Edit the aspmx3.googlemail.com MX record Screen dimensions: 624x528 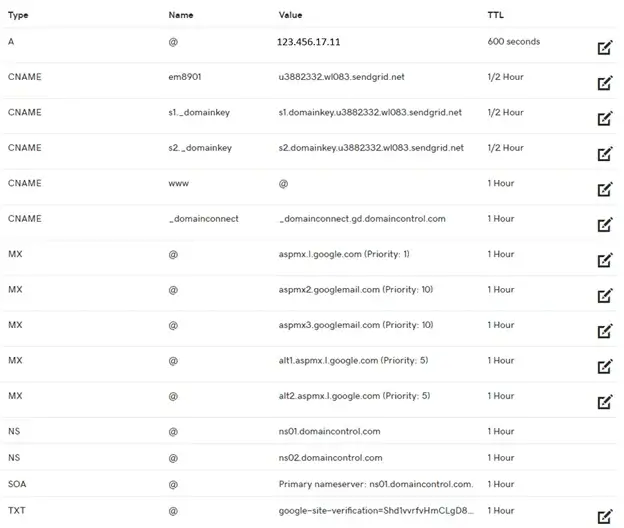pos(605,331)
